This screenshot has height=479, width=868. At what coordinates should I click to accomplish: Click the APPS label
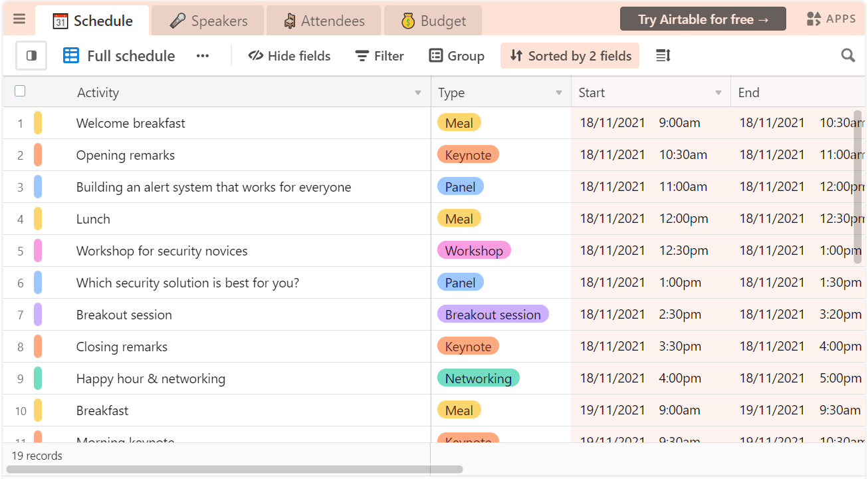(x=841, y=19)
